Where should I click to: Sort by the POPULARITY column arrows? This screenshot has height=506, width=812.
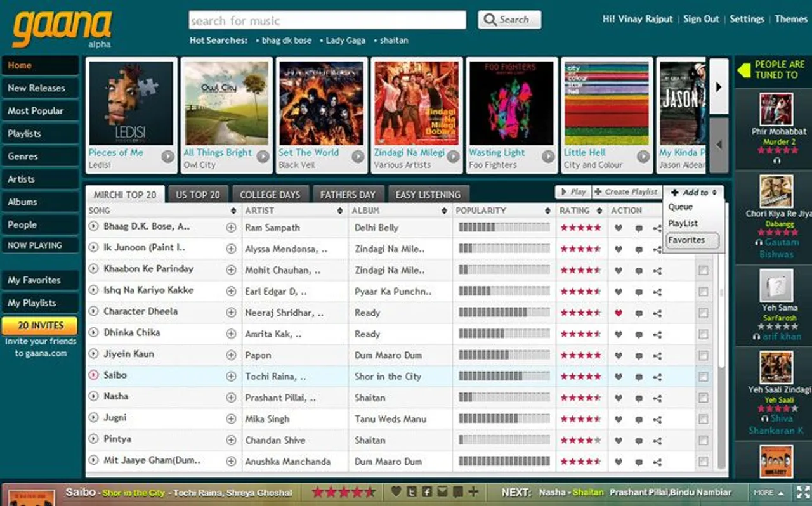pos(547,211)
